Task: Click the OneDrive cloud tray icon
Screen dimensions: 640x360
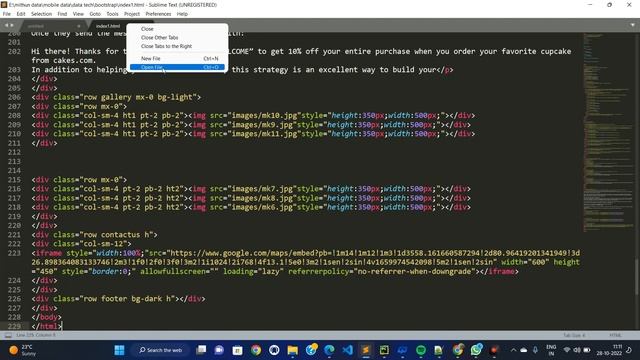Action: 524,350
